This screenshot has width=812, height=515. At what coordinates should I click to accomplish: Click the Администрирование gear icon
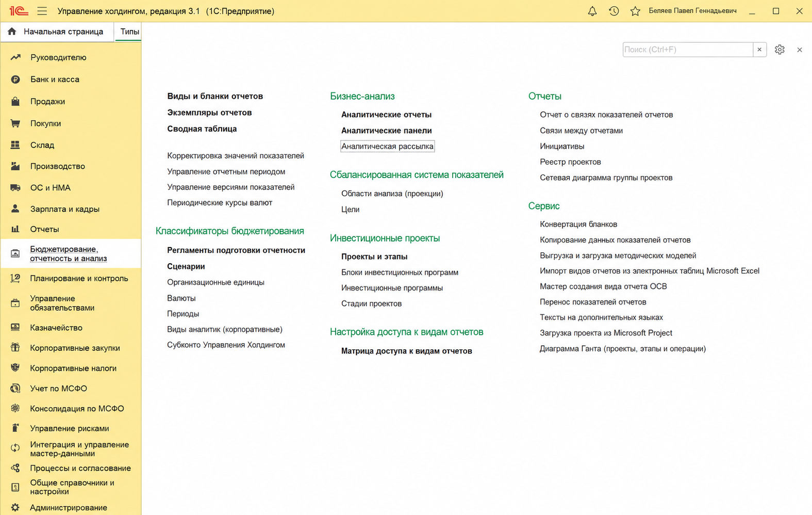click(15, 507)
